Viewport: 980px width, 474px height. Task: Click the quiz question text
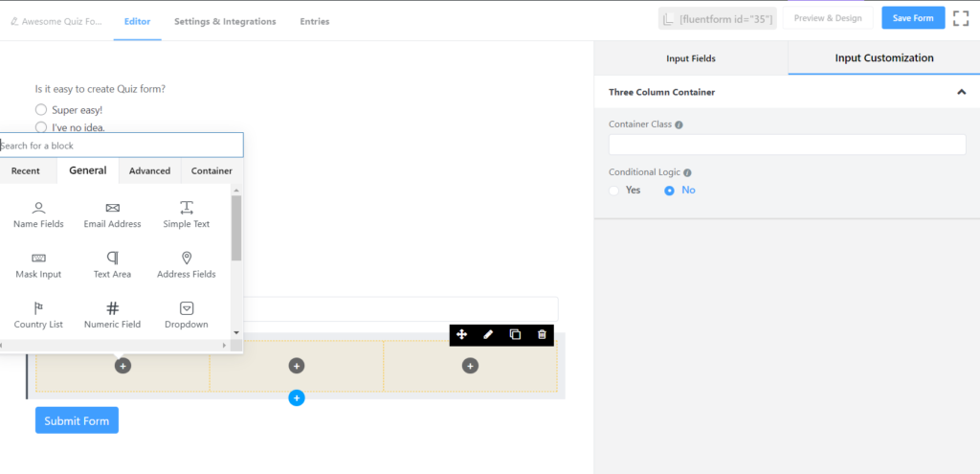pos(100,89)
